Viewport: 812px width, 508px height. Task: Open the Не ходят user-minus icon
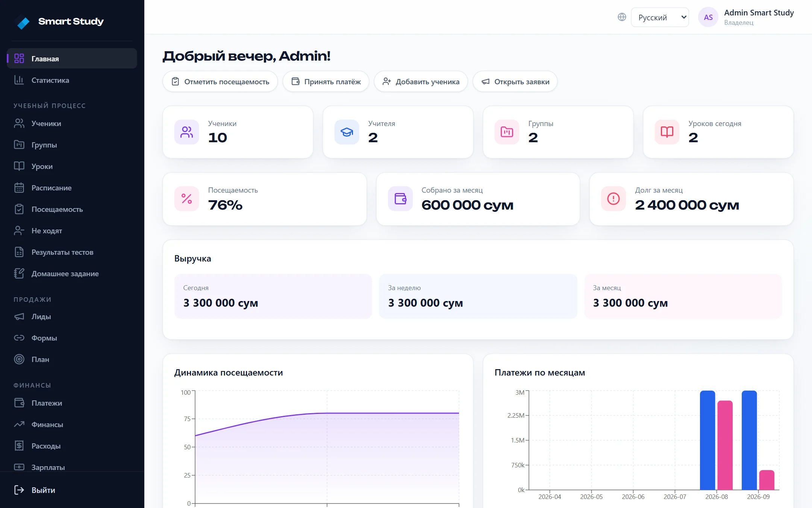tap(19, 231)
